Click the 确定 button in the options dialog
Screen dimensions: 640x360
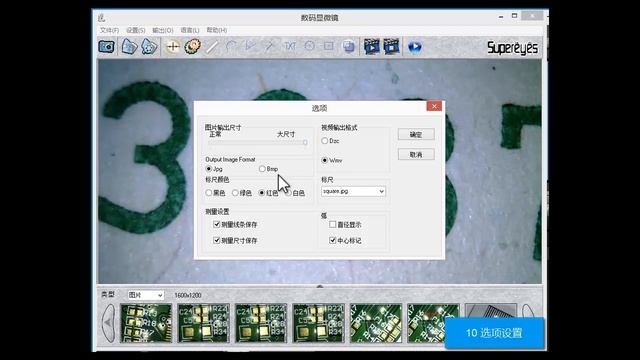pos(416,134)
